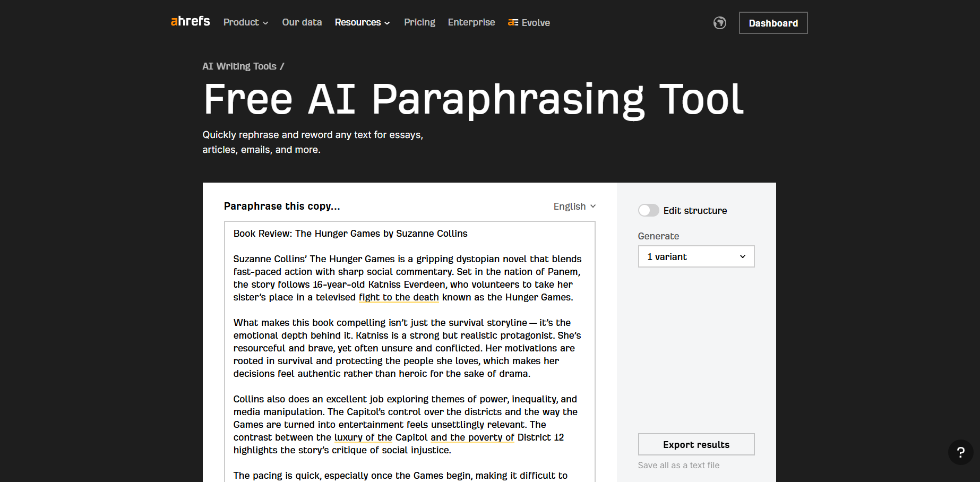
Task: Open the globe language selector icon
Action: 719,23
